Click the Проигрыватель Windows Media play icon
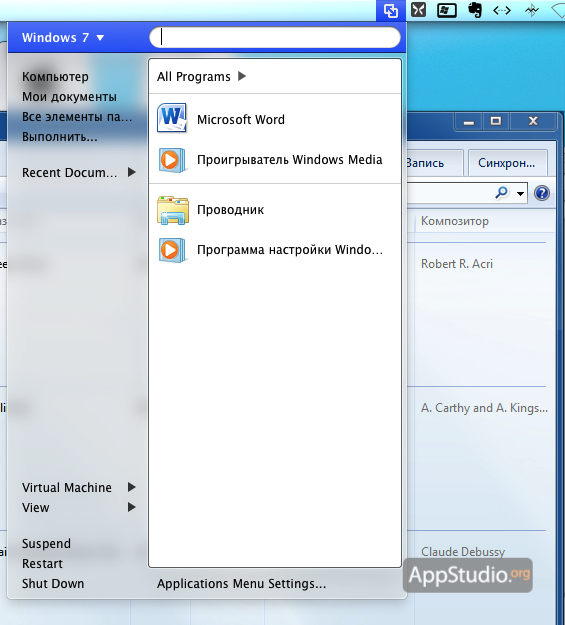 click(172, 160)
